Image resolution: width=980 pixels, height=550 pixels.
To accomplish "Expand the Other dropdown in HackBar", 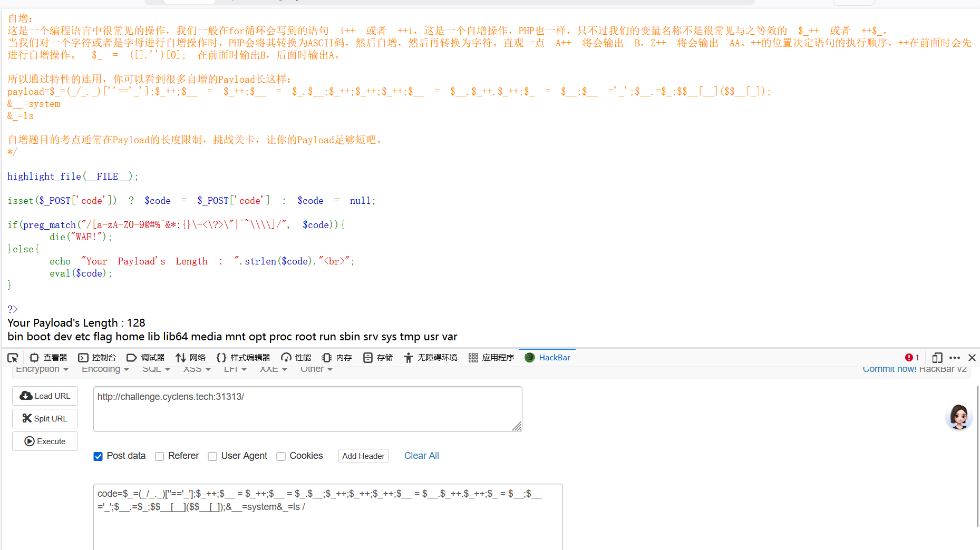I will [316, 369].
